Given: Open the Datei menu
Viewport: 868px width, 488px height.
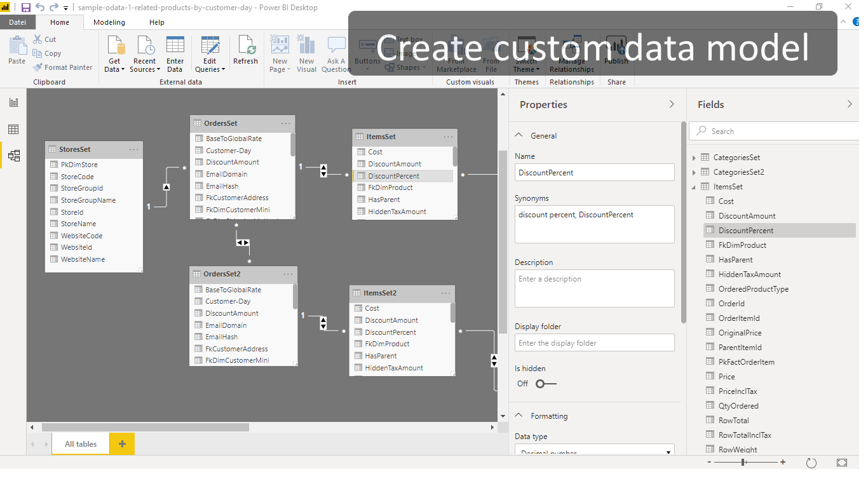Looking at the screenshot, I should (x=18, y=21).
